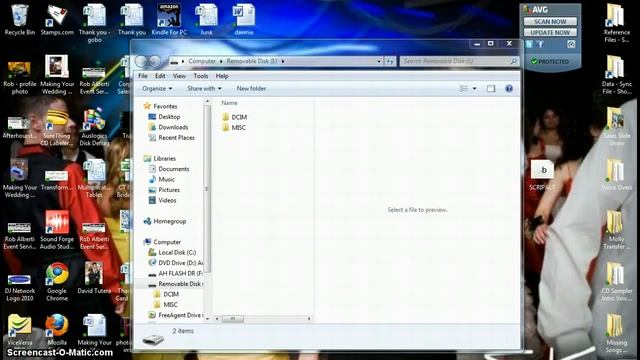The height and width of the screenshot is (360, 640).
Task: Select DCIM subfolder in navigation tree
Action: [166, 294]
